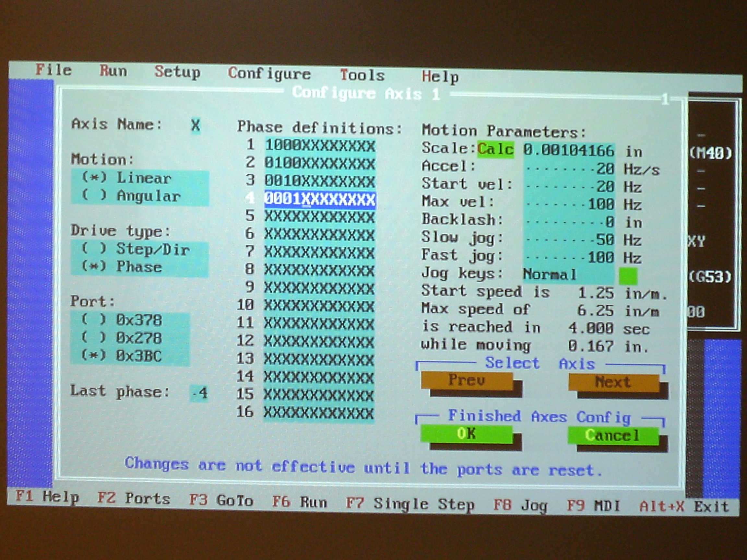Viewport: 747px width, 560px height.
Task: Click F8 Jog in status bar
Action: 520,505
